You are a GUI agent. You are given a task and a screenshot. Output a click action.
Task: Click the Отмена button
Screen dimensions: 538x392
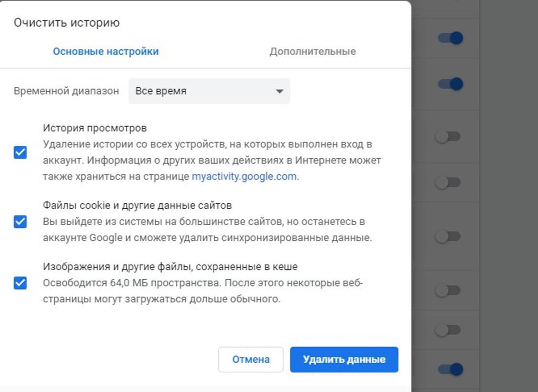(251, 359)
